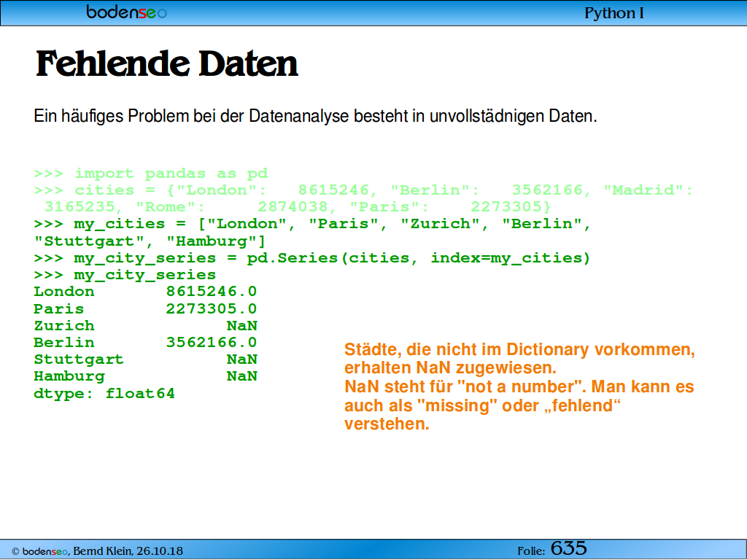Click the 'Folie:' label in the footer
The width and height of the screenshot is (747, 560).
(x=531, y=551)
